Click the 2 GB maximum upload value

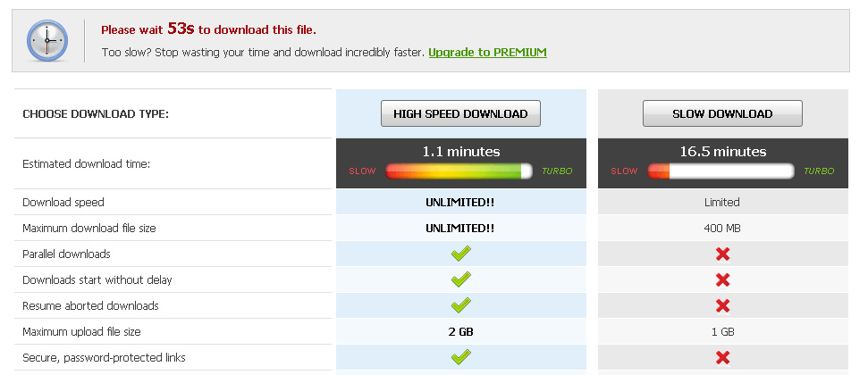click(460, 332)
